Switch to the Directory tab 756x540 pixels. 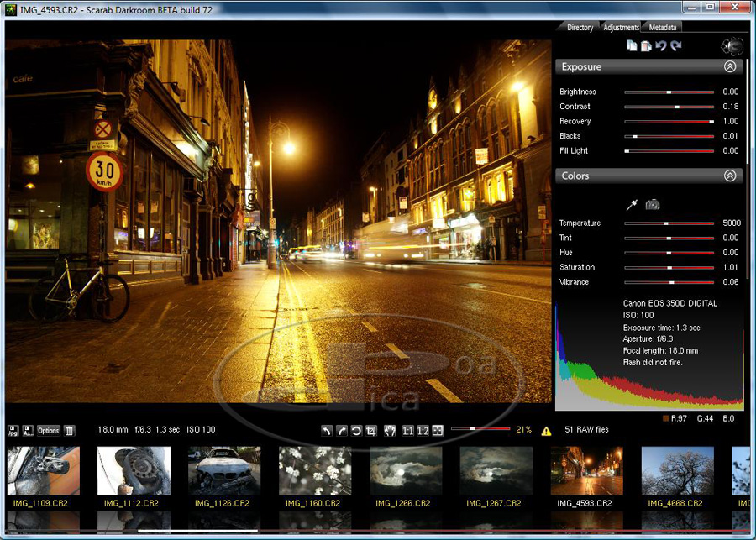[580, 28]
